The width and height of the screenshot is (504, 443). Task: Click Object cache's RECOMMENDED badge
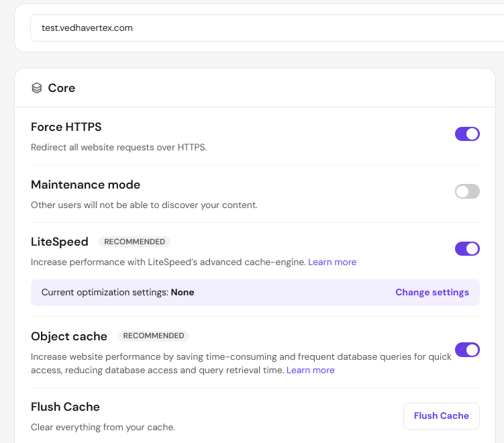[153, 336]
